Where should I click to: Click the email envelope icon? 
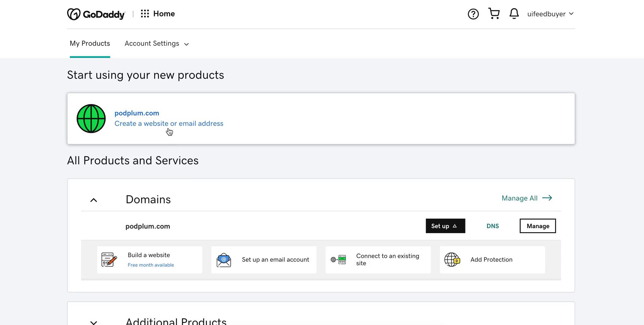click(224, 260)
